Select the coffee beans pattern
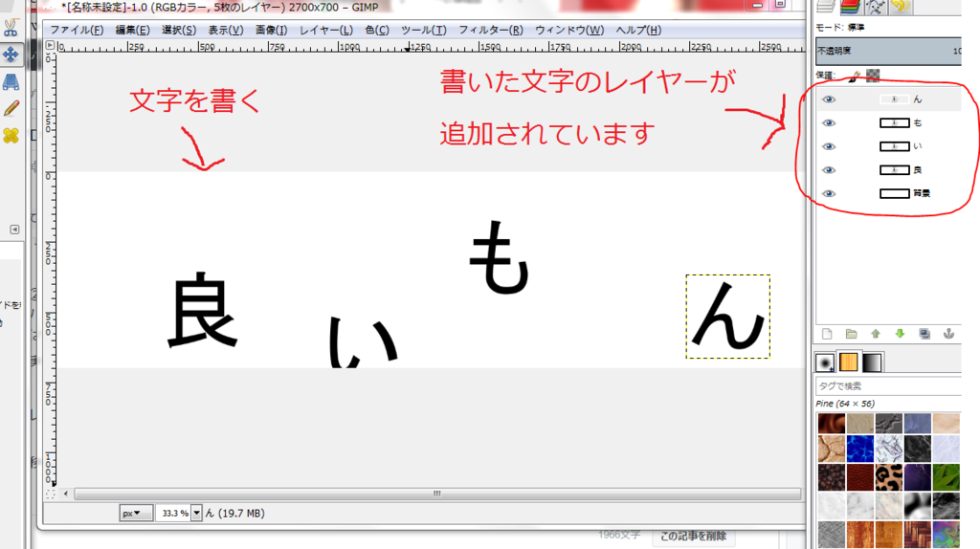 click(x=832, y=478)
